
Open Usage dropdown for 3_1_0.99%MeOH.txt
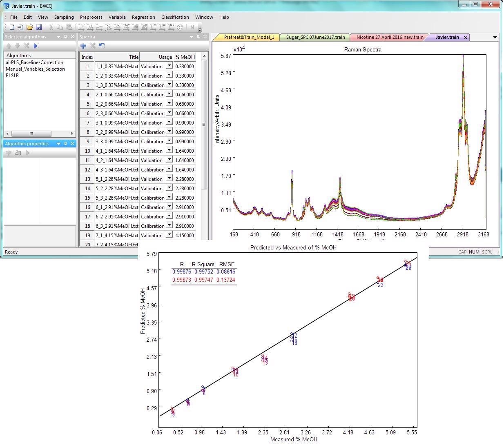169,122
